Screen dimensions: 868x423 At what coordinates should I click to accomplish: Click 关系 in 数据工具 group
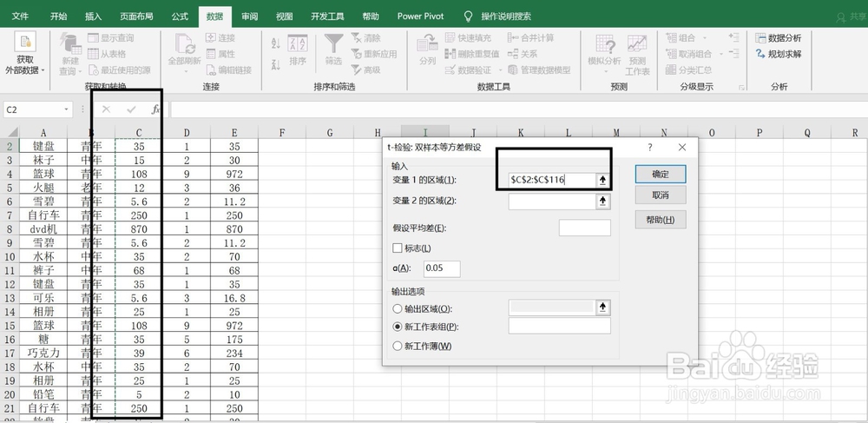(523, 54)
